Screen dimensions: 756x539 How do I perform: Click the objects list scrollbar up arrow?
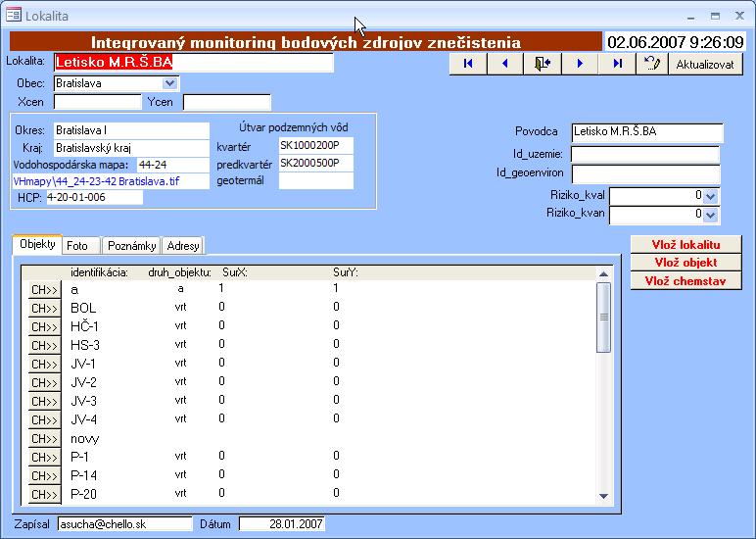tap(603, 273)
